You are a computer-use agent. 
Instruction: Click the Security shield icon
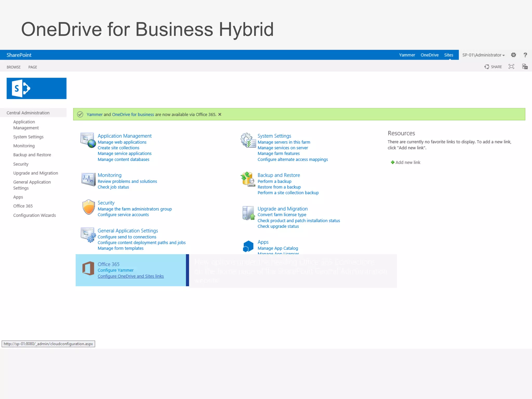(x=88, y=207)
